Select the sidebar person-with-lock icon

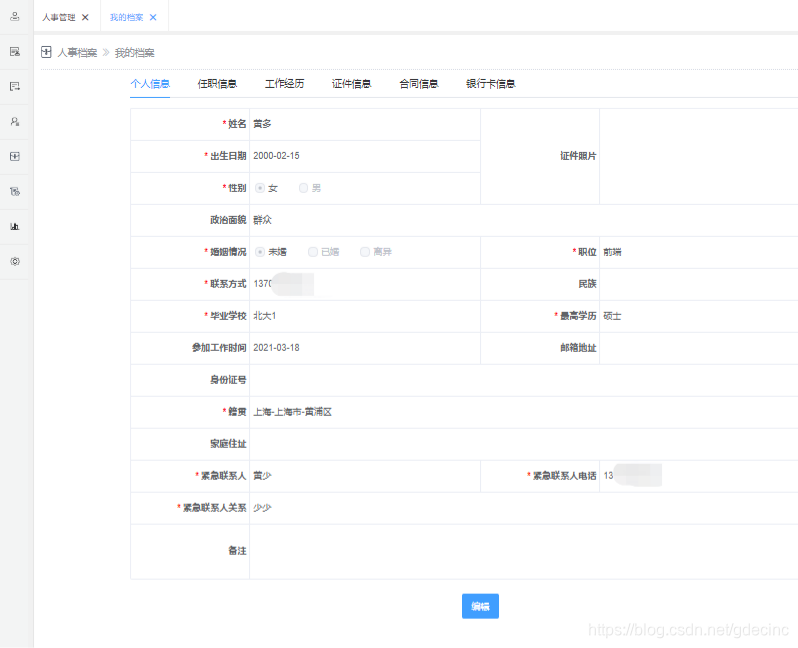(15, 122)
